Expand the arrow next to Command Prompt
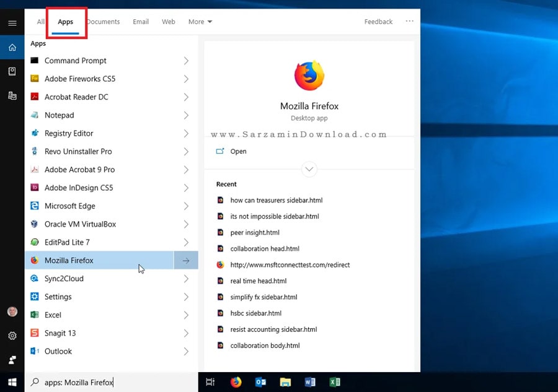This screenshot has width=558, height=392. (186, 61)
